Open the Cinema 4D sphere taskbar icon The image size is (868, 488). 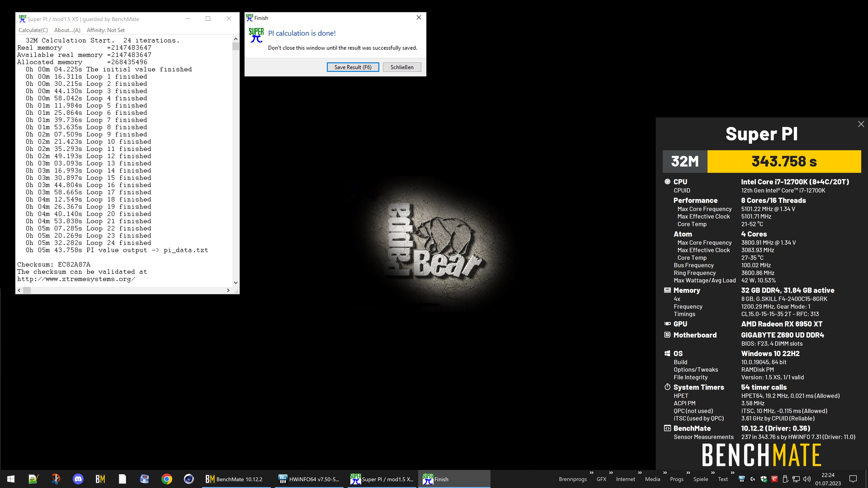(189, 479)
